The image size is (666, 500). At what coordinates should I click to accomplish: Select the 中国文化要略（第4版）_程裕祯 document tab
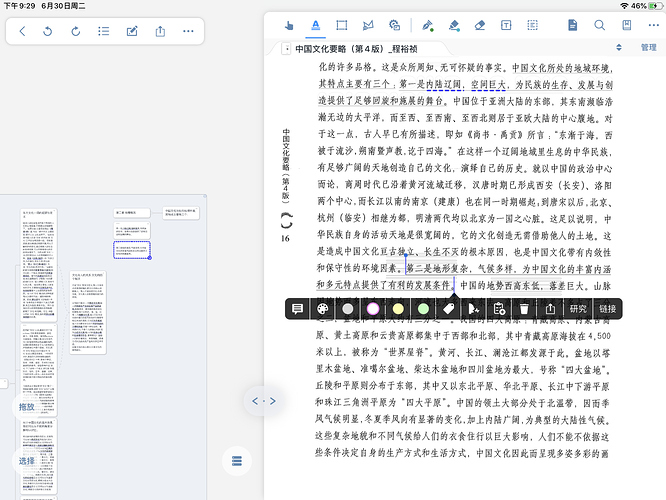coord(356,49)
